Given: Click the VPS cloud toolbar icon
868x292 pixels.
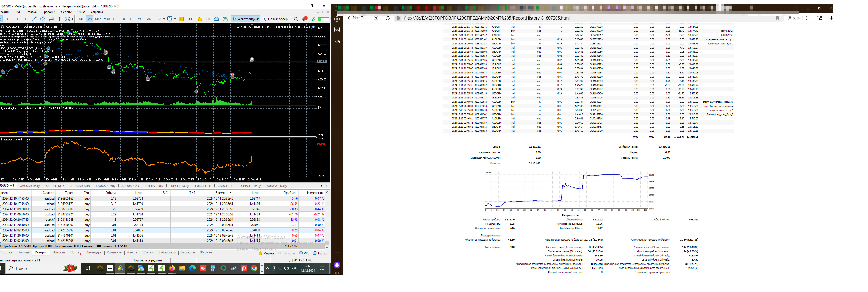Looking at the screenshot, I should [217, 19].
